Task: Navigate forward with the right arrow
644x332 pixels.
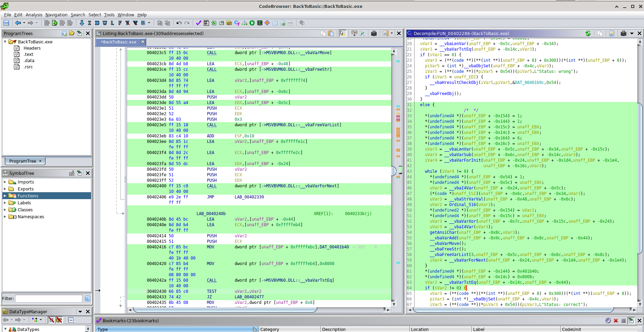Action: point(31,23)
